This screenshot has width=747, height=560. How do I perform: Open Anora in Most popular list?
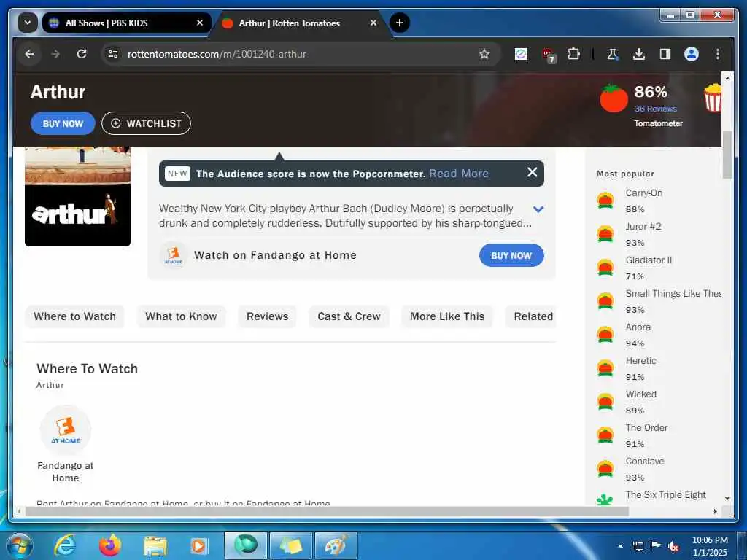[638, 327]
